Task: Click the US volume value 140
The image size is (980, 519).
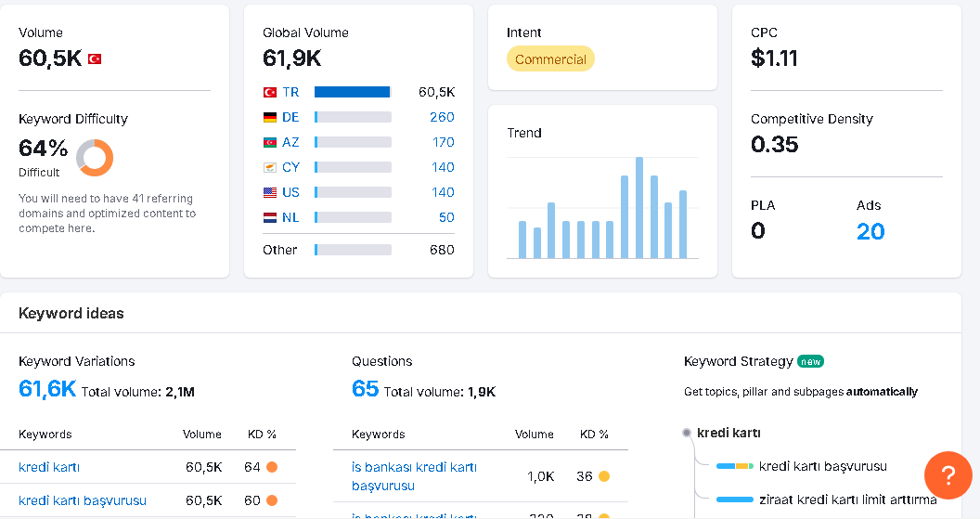Action: click(x=443, y=192)
